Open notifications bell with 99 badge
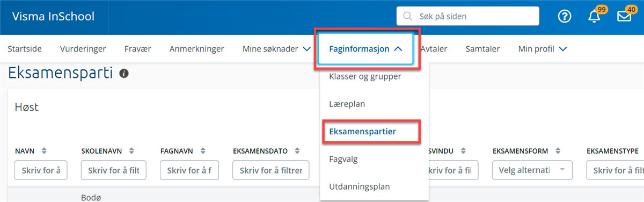 coord(594,16)
